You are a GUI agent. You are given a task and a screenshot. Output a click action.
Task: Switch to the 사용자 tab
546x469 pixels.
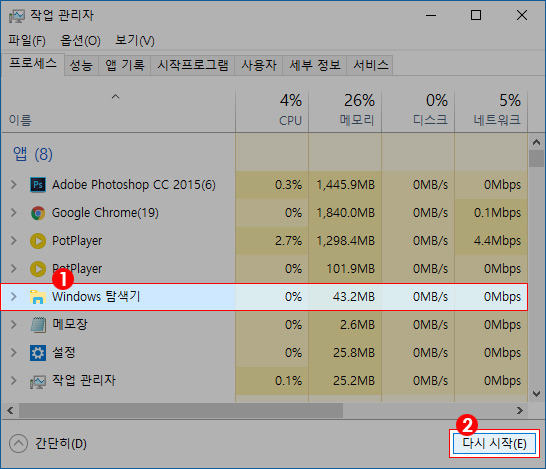pyautogui.click(x=259, y=65)
